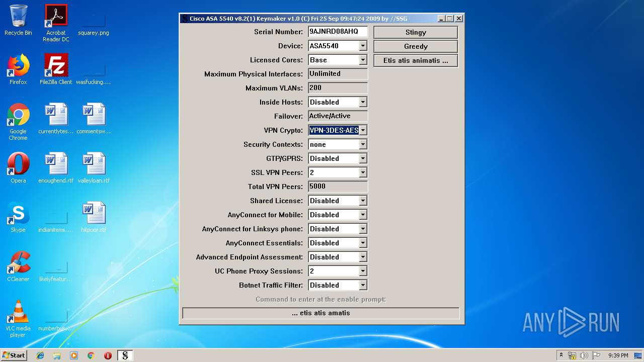
Task: Open Chrome from the taskbar
Action: tap(91, 355)
